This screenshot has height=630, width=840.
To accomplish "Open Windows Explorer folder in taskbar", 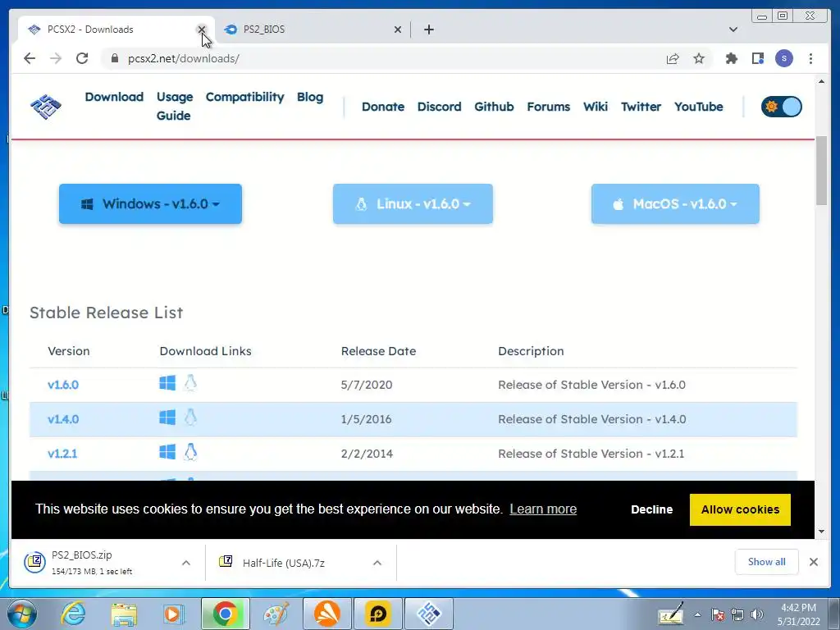I will (124, 614).
